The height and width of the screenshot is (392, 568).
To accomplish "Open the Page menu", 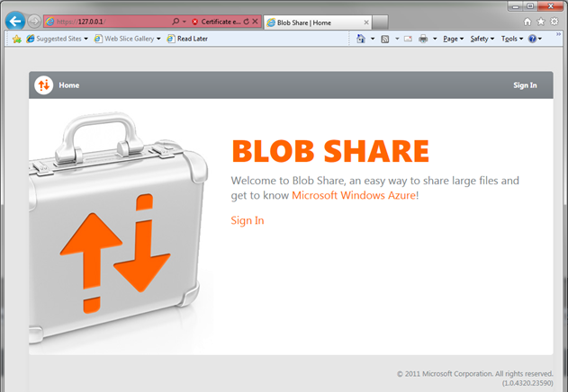I will tap(453, 39).
